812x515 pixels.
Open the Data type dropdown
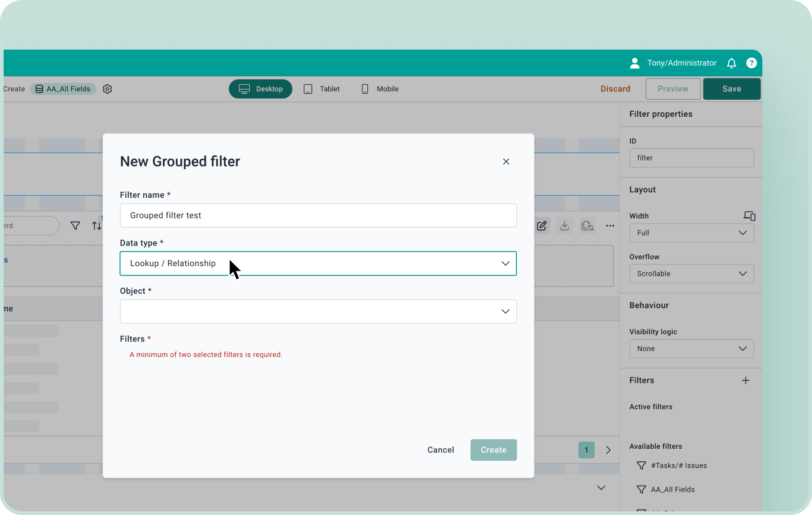pos(318,263)
